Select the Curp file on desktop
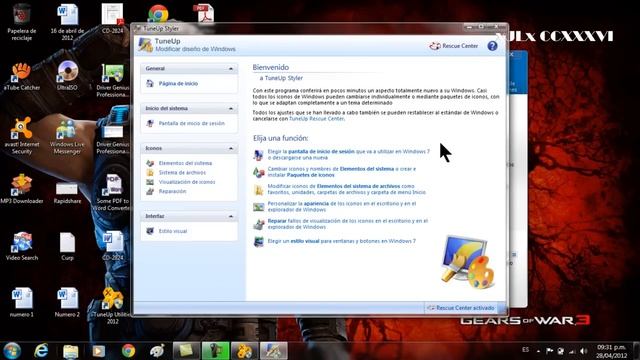640x360 pixels. (x=67, y=246)
